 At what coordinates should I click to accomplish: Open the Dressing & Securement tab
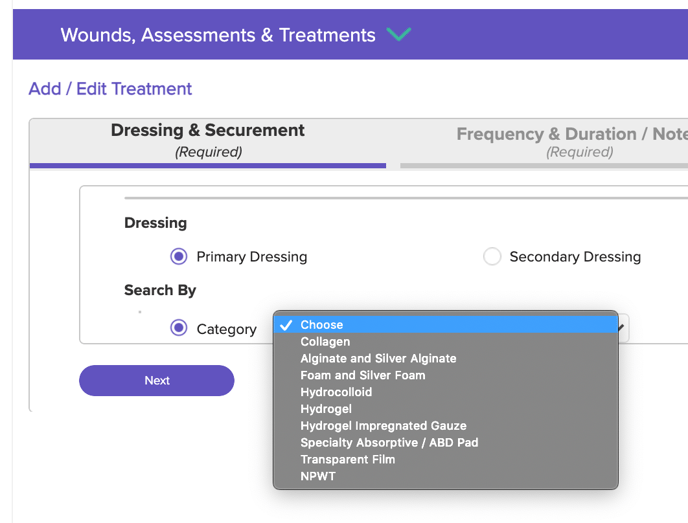pos(208,140)
